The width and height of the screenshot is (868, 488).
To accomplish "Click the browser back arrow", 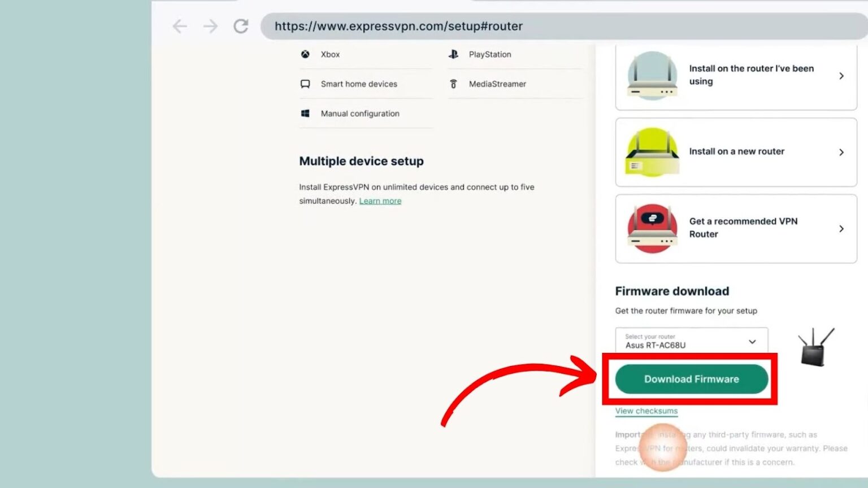I will click(180, 27).
